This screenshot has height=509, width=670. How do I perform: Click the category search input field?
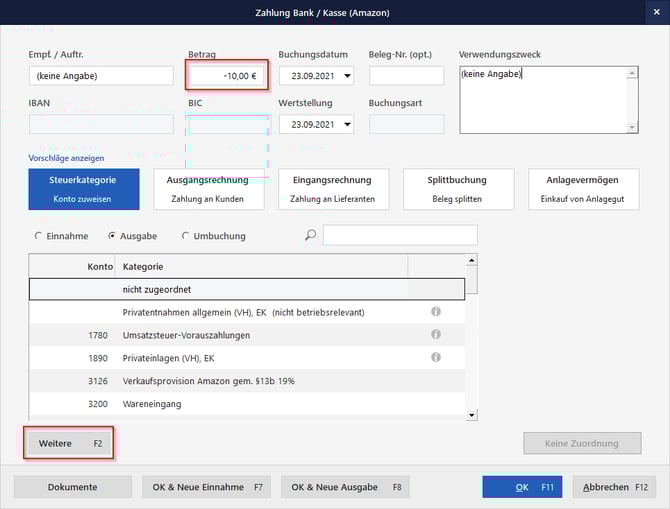[x=400, y=235]
